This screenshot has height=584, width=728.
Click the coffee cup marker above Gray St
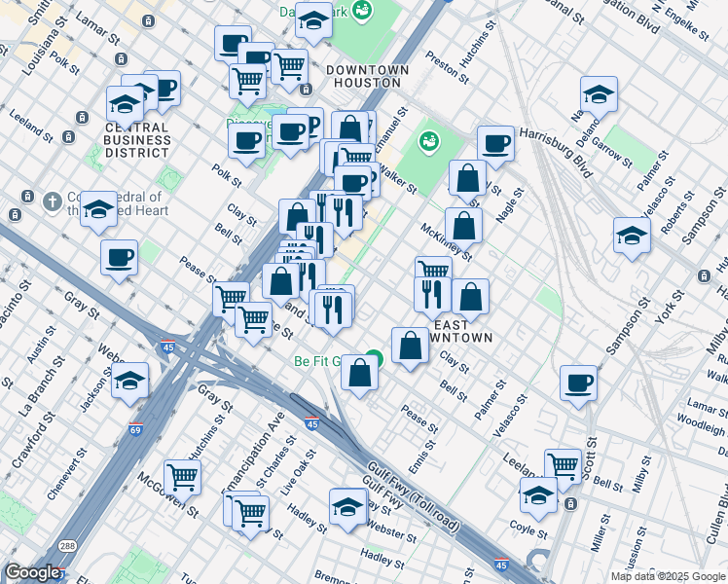coord(120,259)
